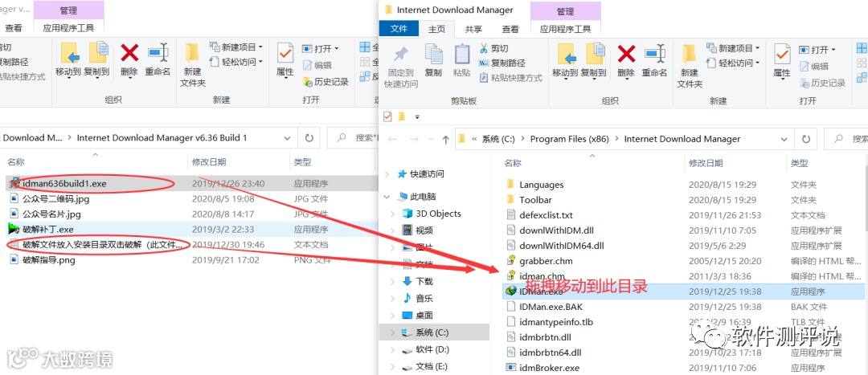Click search box in left window
The height and width of the screenshot is (375, 868).
(351, 138)
